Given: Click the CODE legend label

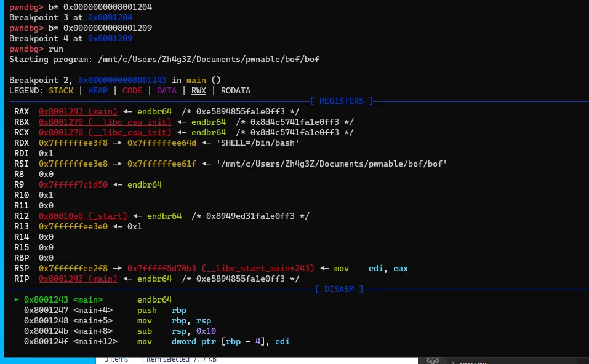Looking at the screenshot, I should pyautogui.click(x=132, y=90).
